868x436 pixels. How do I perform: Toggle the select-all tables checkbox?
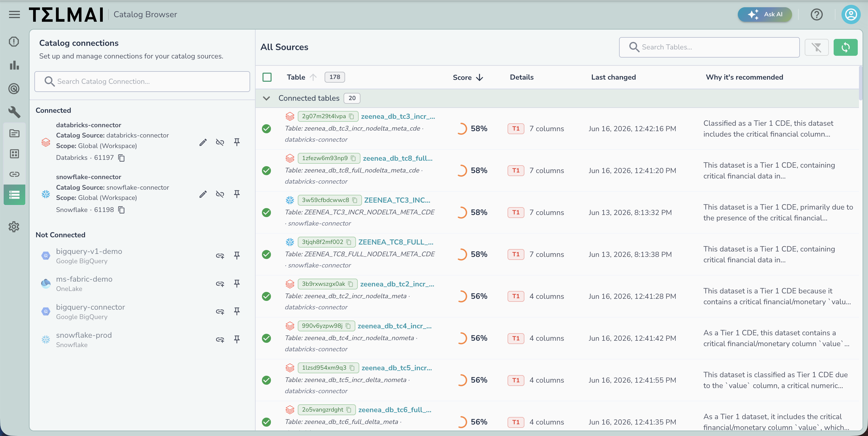pos(267,77)
